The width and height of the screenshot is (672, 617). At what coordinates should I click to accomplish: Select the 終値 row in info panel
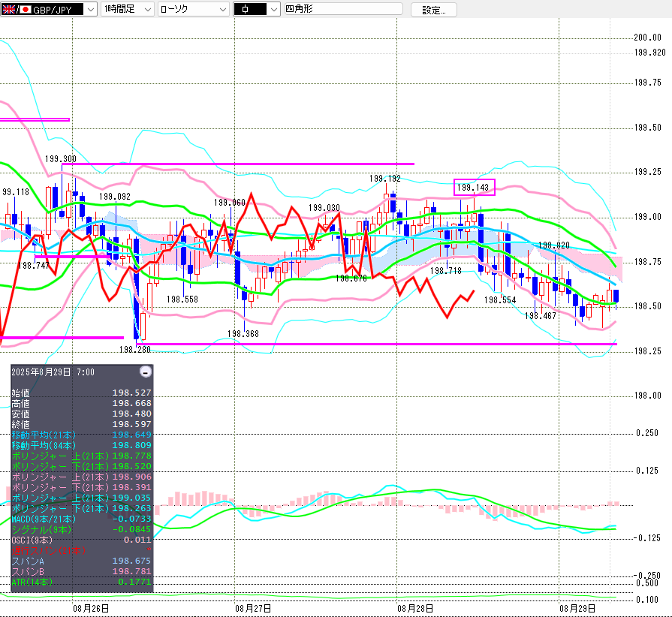coord(81,424)
